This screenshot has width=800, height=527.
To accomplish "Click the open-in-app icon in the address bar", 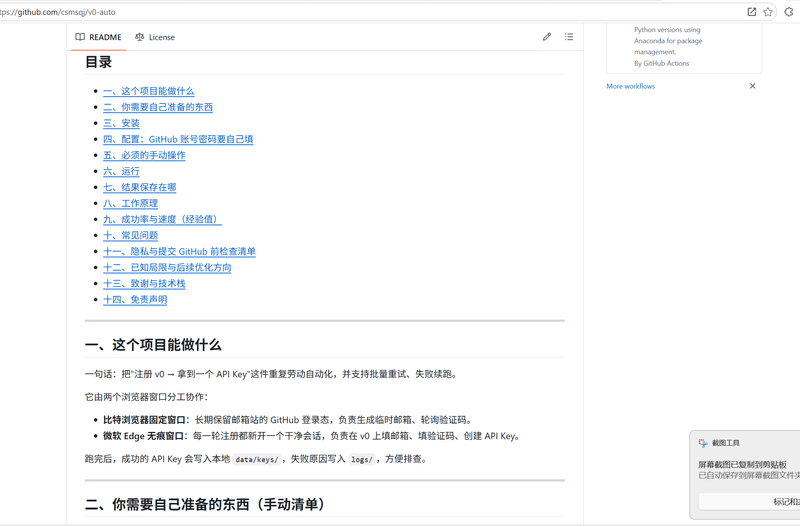I will [x=752, y=12].
